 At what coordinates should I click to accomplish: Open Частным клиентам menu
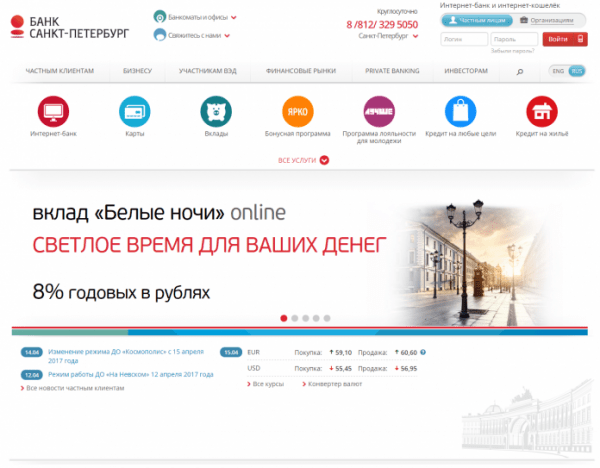coord(60,71)
